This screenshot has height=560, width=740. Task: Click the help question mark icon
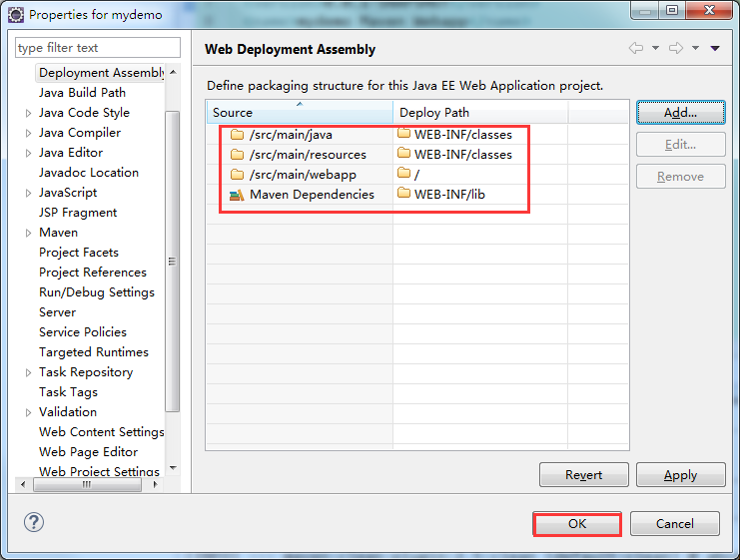coord(34,522)
